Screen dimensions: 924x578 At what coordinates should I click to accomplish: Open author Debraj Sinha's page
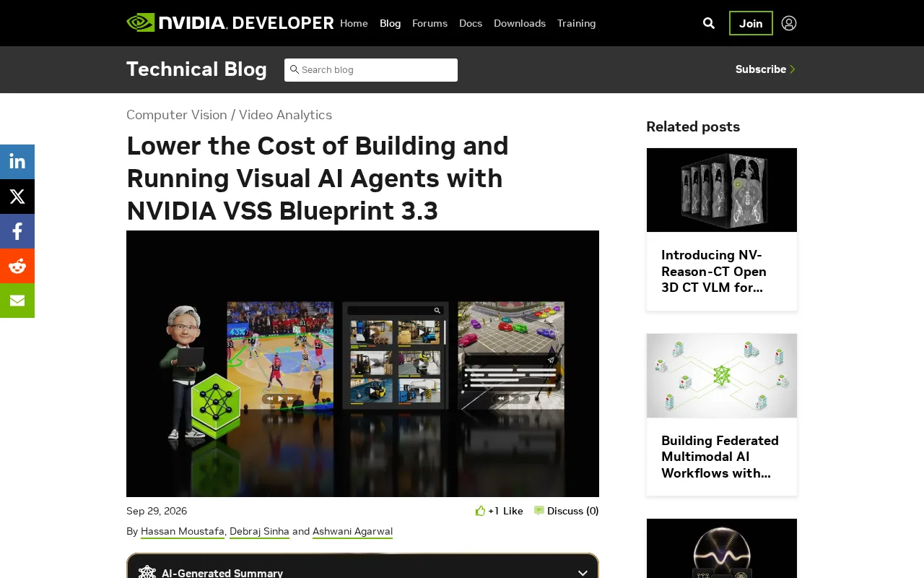(x=259, y=531)
